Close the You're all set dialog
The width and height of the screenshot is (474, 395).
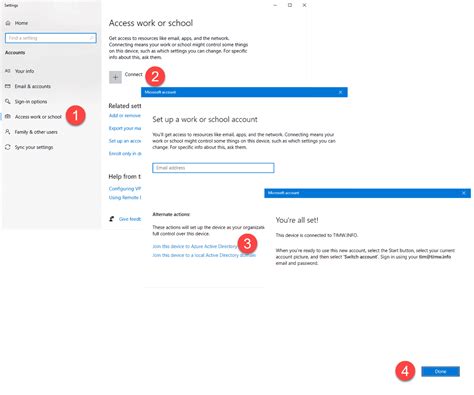coord(464,193)
